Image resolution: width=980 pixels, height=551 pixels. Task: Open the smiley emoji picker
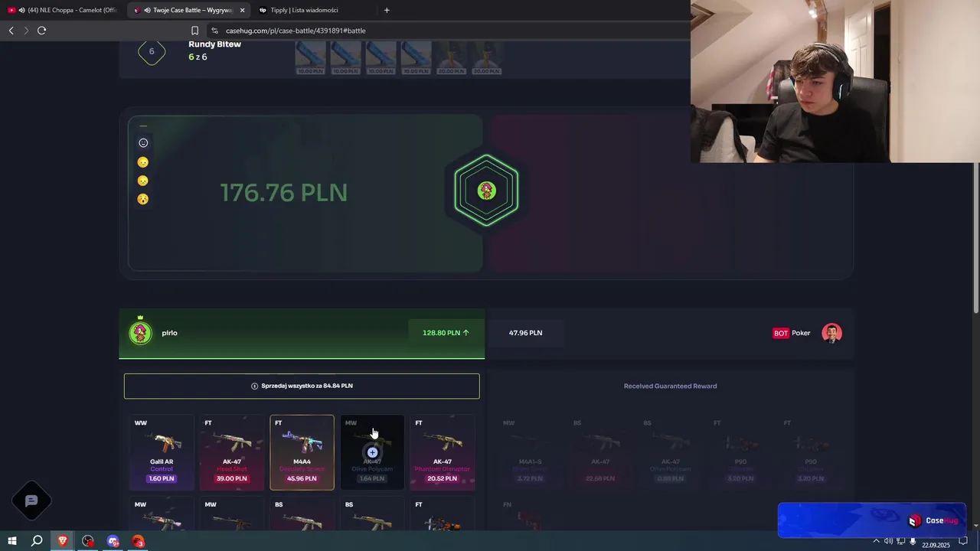143,142
